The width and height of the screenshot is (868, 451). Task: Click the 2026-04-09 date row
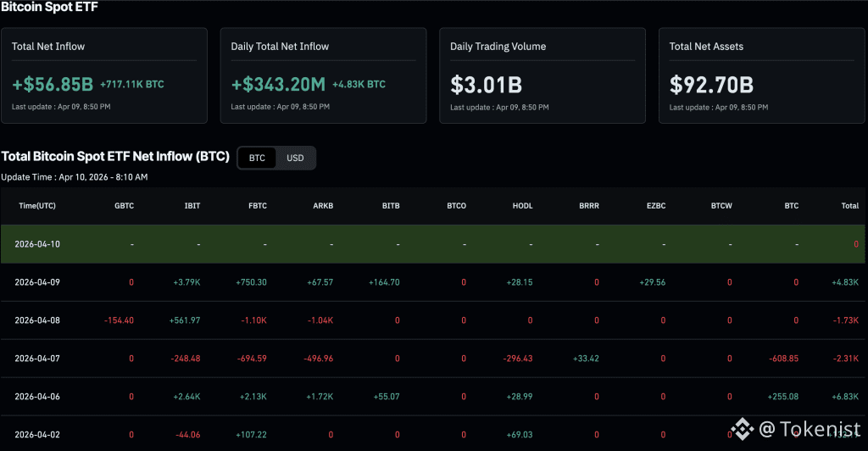[37, 282]
